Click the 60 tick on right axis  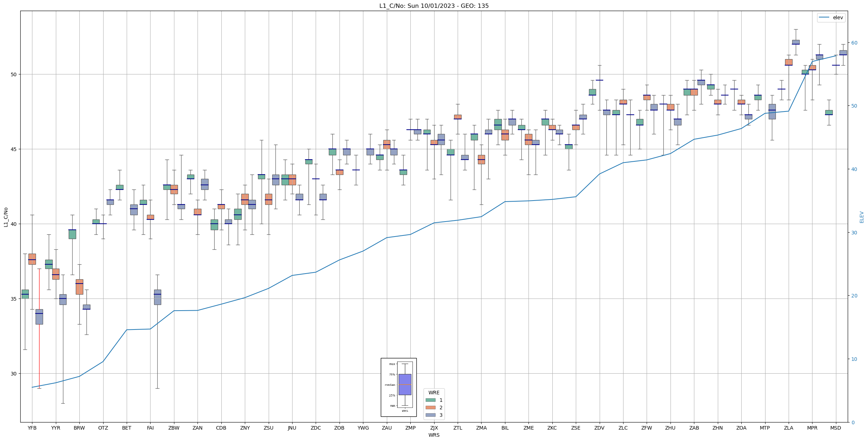pyautogui.click(x=854, y=43)
